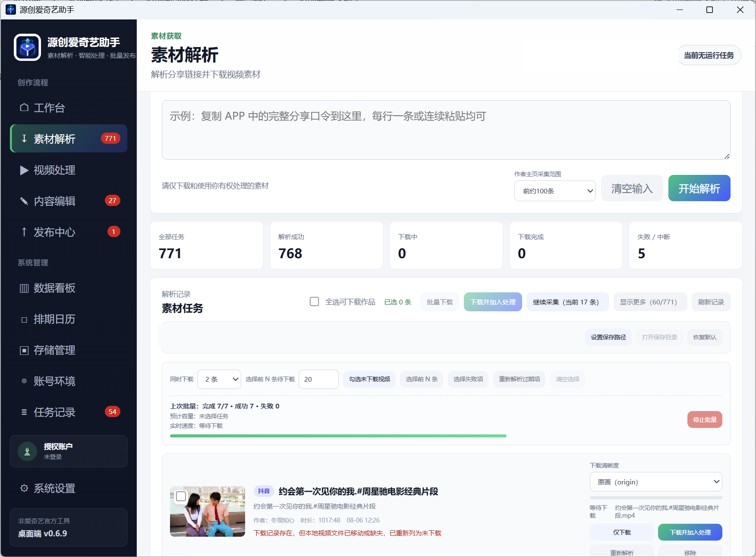The height and width of the screenshot is (557, 756).
Task: Click the green batch progress bar
Action: pos(338,436)
